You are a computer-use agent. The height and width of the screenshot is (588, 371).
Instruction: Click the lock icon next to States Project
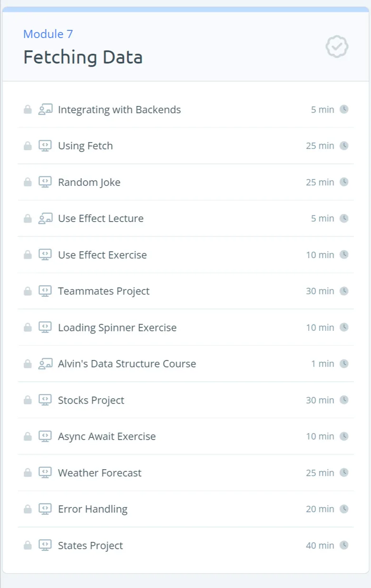click(28, 545)
